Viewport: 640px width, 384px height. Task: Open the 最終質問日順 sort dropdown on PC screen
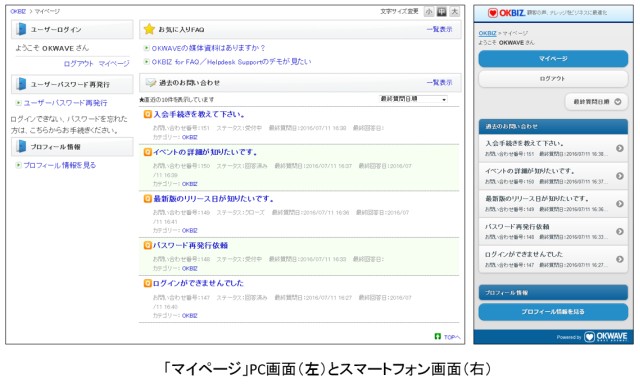(x=413, y=99)
